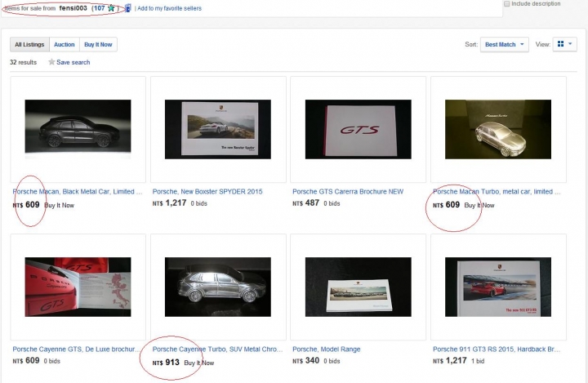Open Porsche Macan Turbo, metal car listing

[x=497, y=191]
